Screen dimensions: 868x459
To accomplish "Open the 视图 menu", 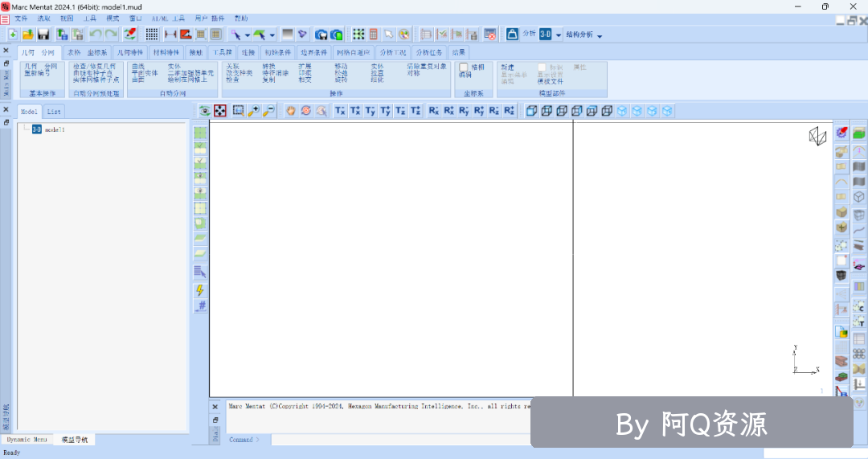I will point(67,18).
